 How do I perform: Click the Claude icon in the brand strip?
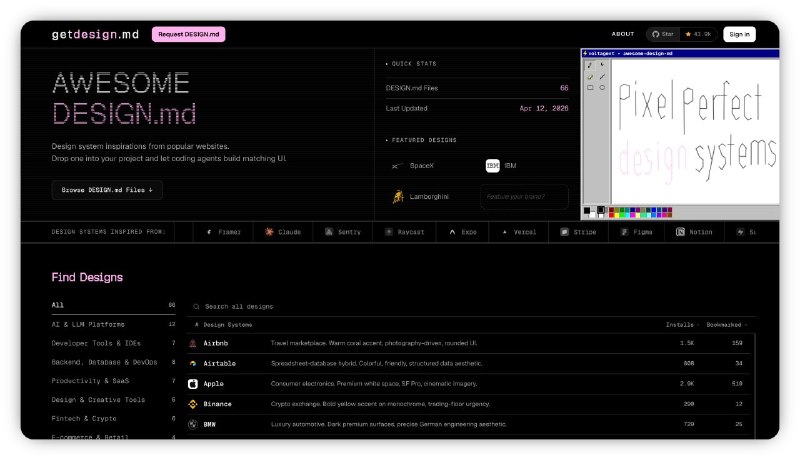pyautogui.click(x=270, y=232)
